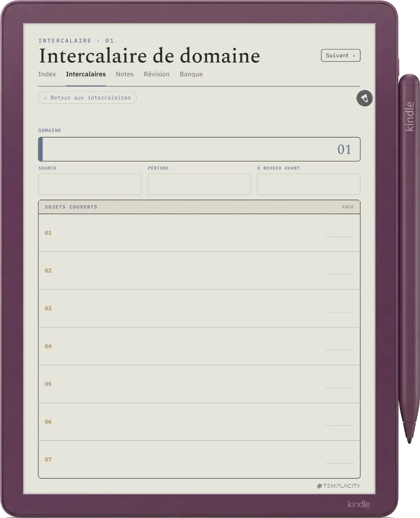Tap subject row number '04'
The height and width of the screenshot is (518, 420).
(48, 346)
